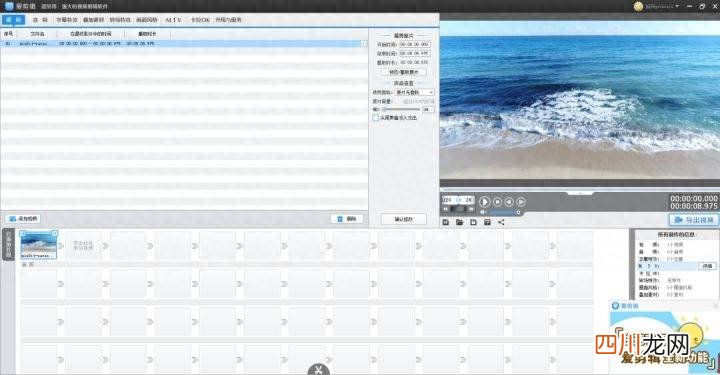This screenshot has width=720, height=375.
Task: Switch to the 音频 (Audio) tab
Action: [x=40, y=20]
